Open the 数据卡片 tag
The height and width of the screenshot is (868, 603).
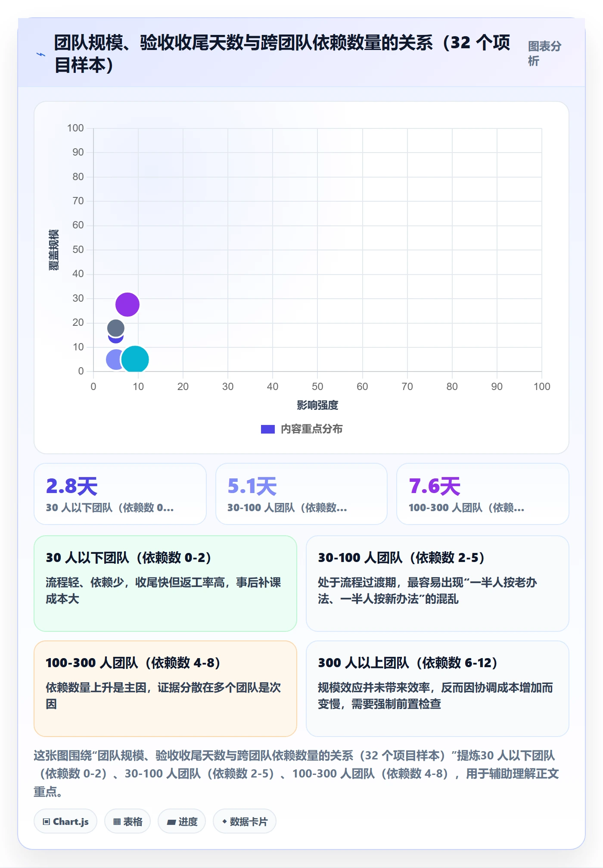[x=245, y=821]
